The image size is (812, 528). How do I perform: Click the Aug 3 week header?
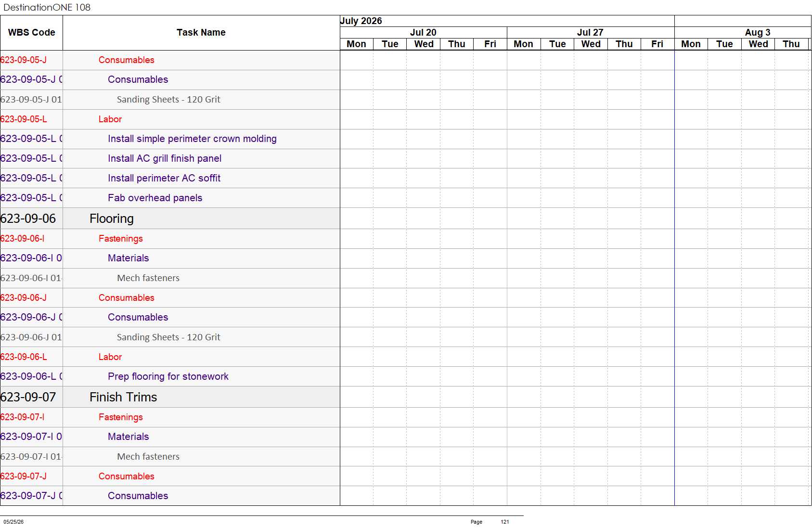[x=757, y=32]
